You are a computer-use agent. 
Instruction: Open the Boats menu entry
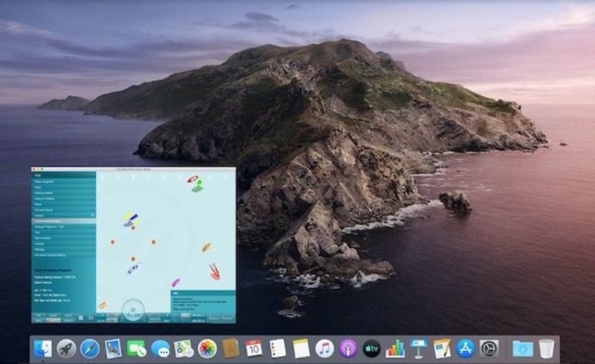(63, 204)
